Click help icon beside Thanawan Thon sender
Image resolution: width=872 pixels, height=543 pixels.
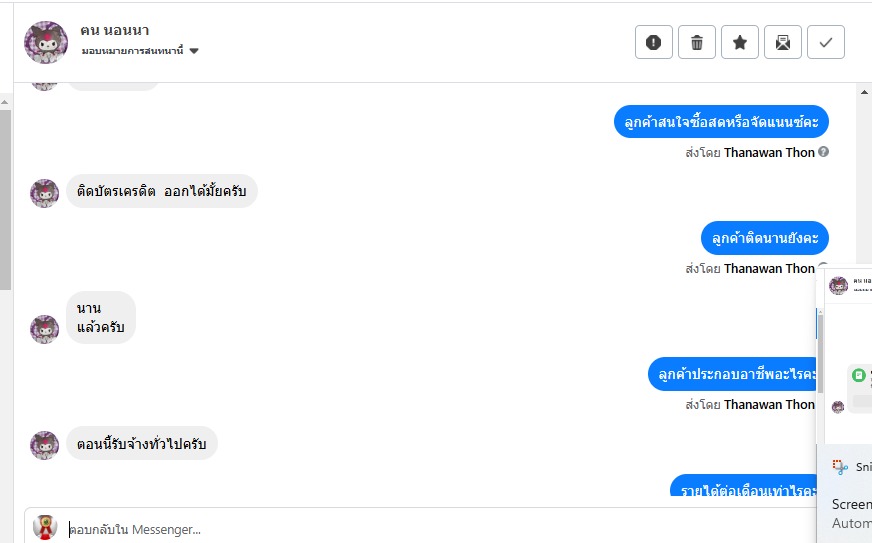tap(824, 151)
